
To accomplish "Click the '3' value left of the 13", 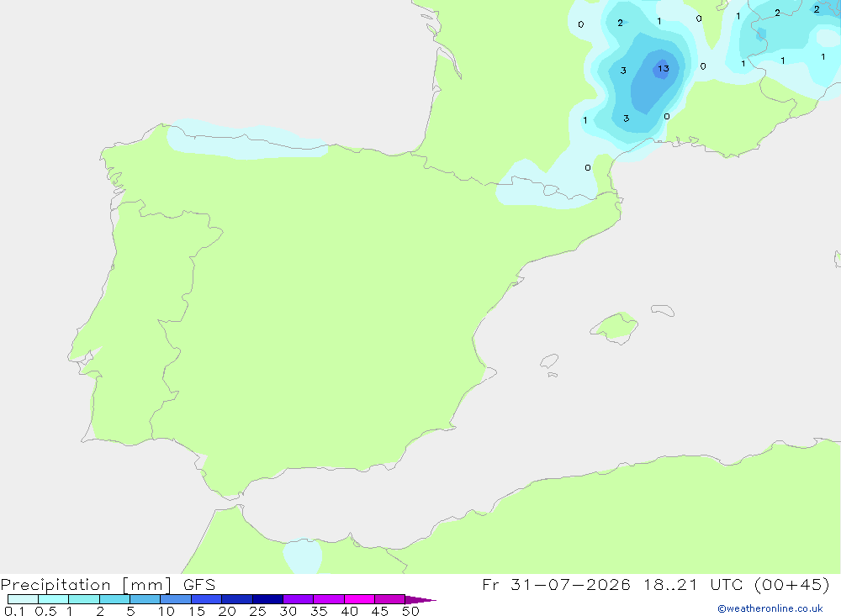I will coord(623,71).
